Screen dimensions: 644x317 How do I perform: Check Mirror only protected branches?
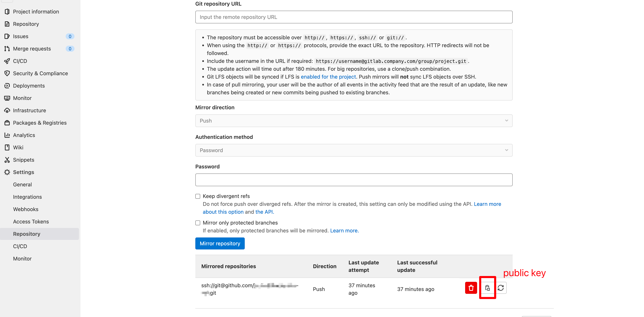tap(198, 223)
